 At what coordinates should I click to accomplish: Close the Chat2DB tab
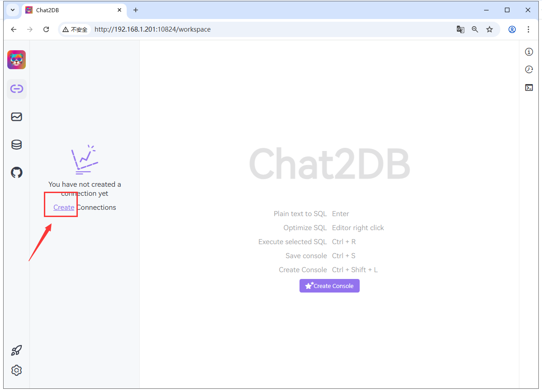(119, 10)
